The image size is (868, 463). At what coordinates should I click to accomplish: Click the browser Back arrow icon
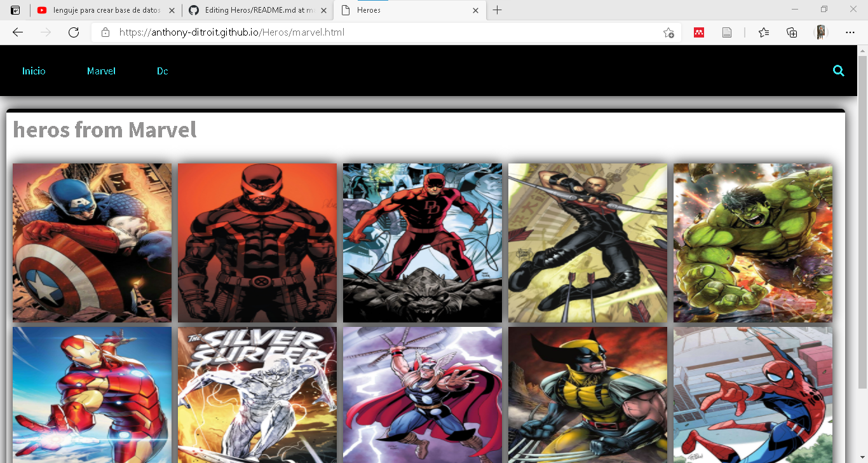(17, 32)
